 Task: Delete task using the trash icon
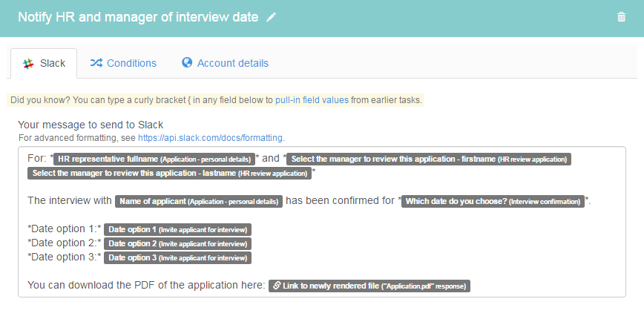pos(621,17)
